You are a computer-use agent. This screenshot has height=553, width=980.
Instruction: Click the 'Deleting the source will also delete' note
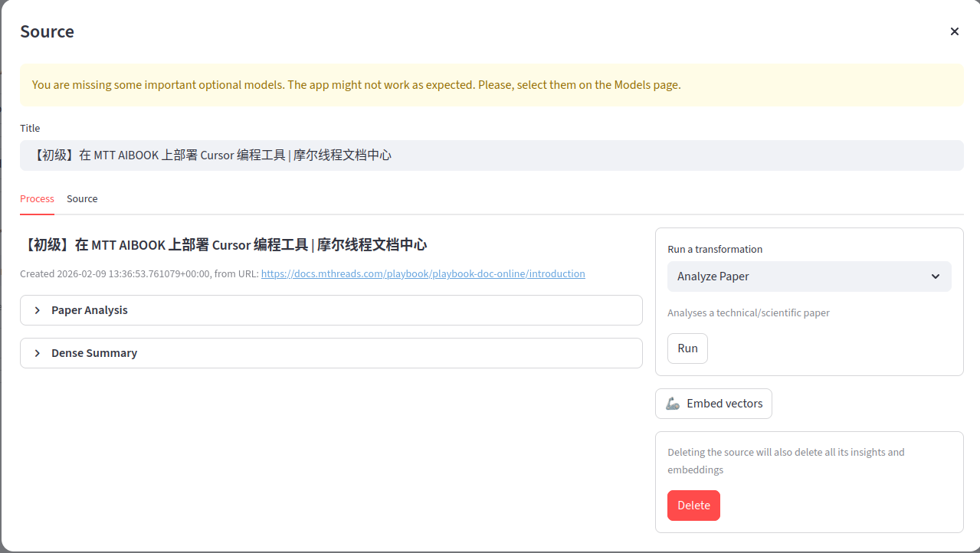(785, 461)
